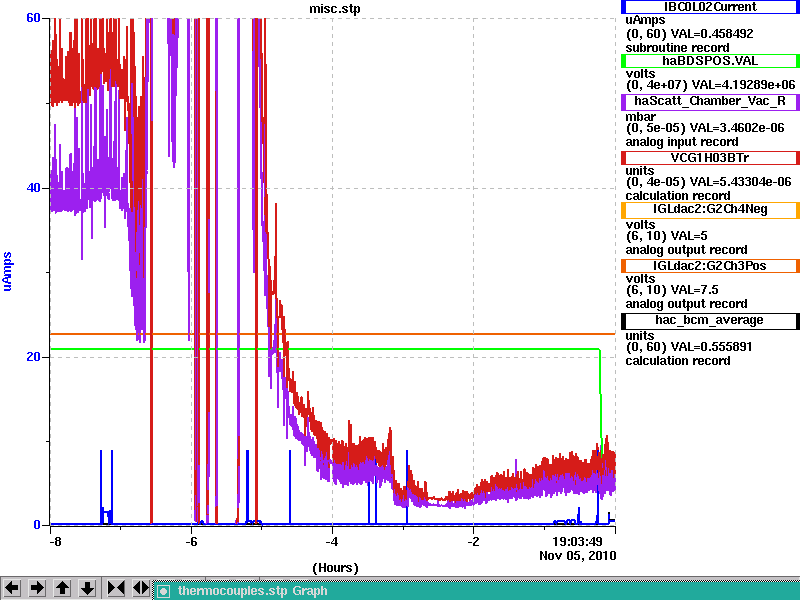Click the misc.stp graph title
The width and height of the screenshot is (800, 600).
pyautogui.click(x=335, y=9)
